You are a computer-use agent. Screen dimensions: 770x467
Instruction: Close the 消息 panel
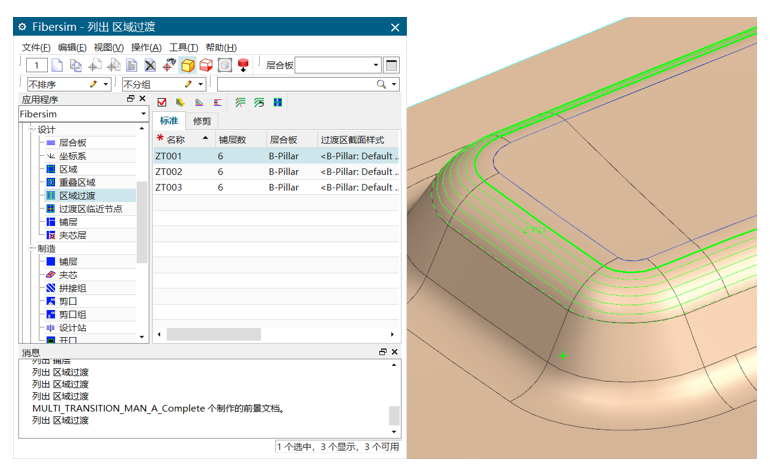click(x=395, y=352)
